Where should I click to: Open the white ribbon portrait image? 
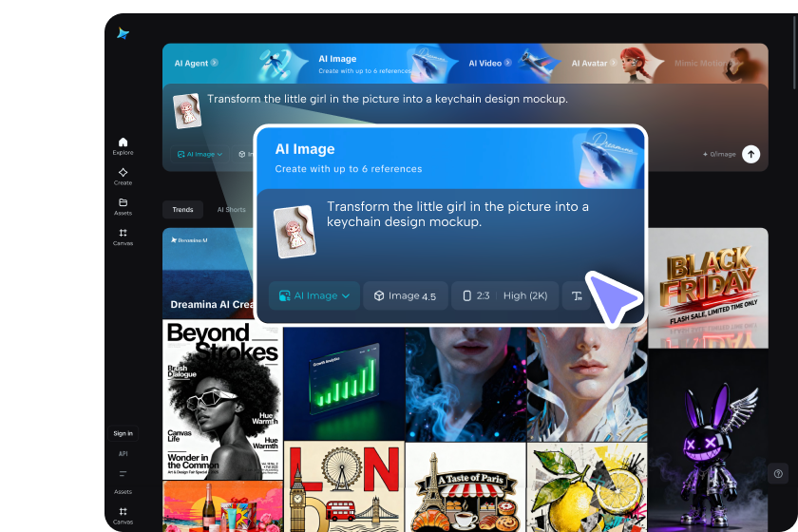pyautogui.click(x=587, y=384)
